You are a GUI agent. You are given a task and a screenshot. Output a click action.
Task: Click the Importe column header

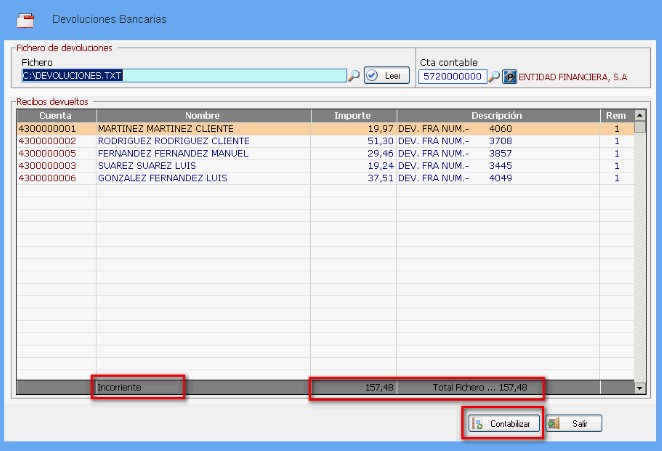[353, 116]
